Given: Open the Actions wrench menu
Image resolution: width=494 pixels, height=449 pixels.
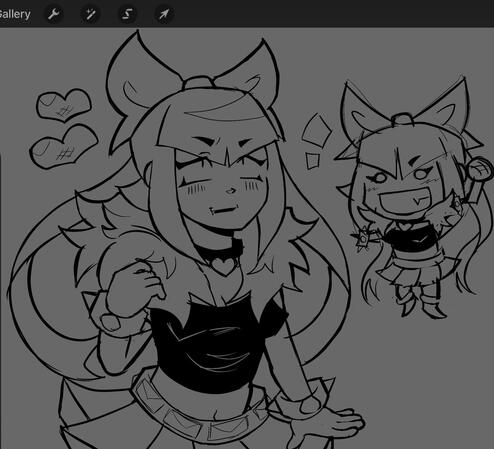Looking at the screenshot, I should coord(53,14).
